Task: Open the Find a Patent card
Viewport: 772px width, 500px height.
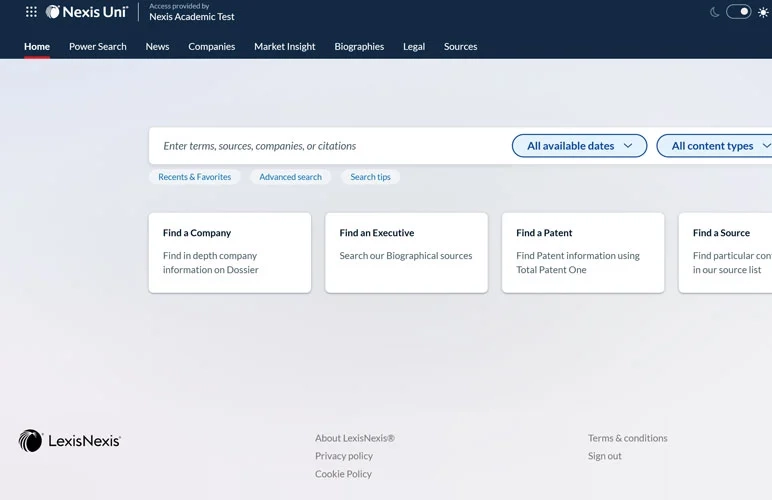Action: [x=583, y=252]
